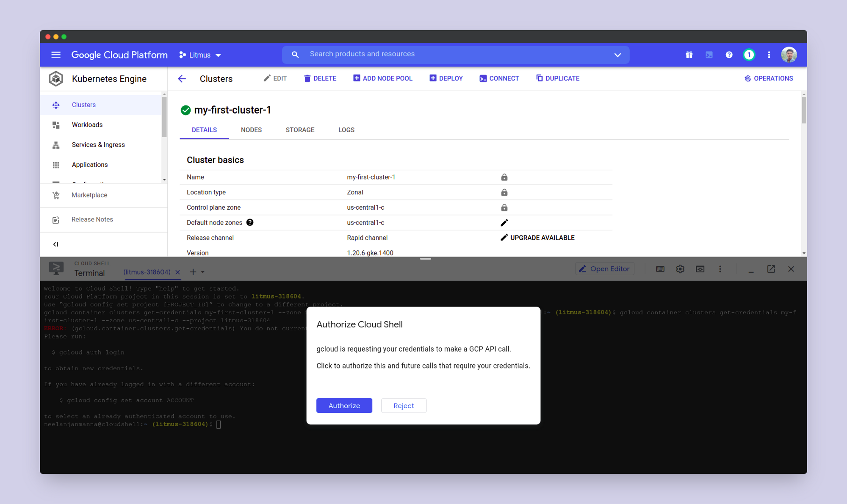The height and width of the screenshot is (504, 847).
Task: Close the litmus-318604 terminal tab
Action: click(x=178, y=272)
